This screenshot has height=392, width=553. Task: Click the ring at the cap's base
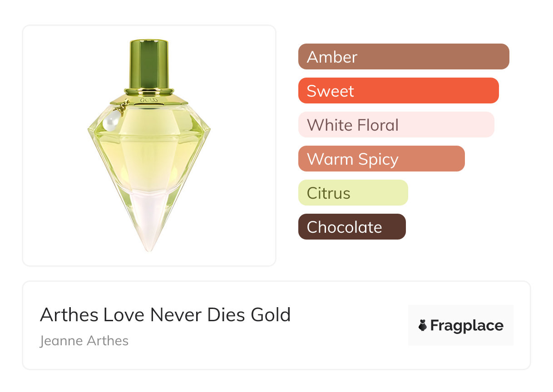[x=149, y=91]
